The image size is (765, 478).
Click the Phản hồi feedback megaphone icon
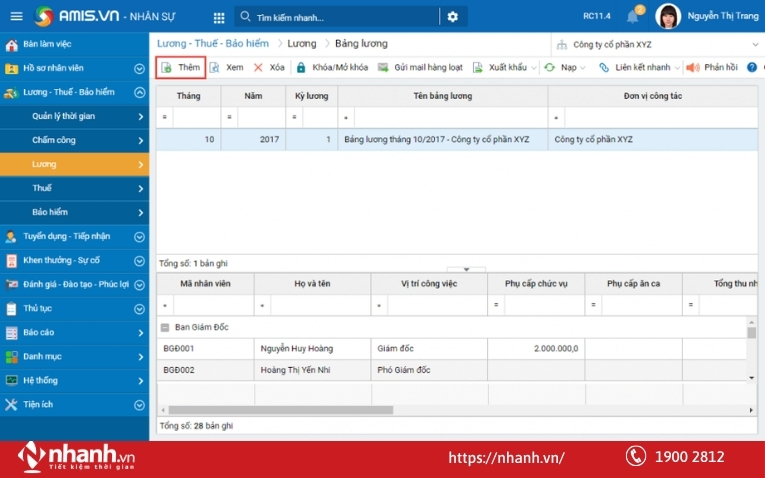pos(692,67)
